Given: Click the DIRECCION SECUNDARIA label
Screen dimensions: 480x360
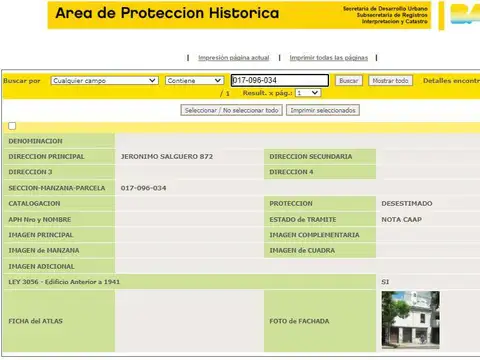Looking at the screenshot, I should pyautogui.click(x=311, y=157).
